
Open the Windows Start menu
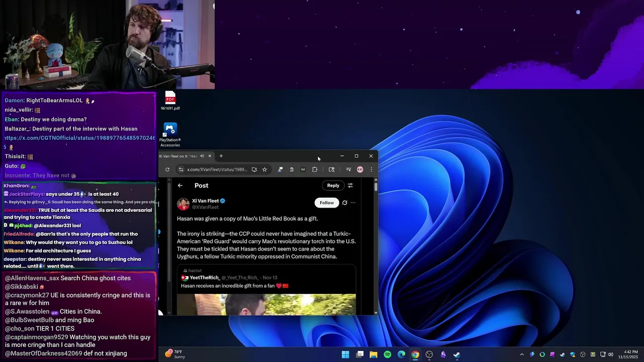pyautogui.click(x=346, y=354)
